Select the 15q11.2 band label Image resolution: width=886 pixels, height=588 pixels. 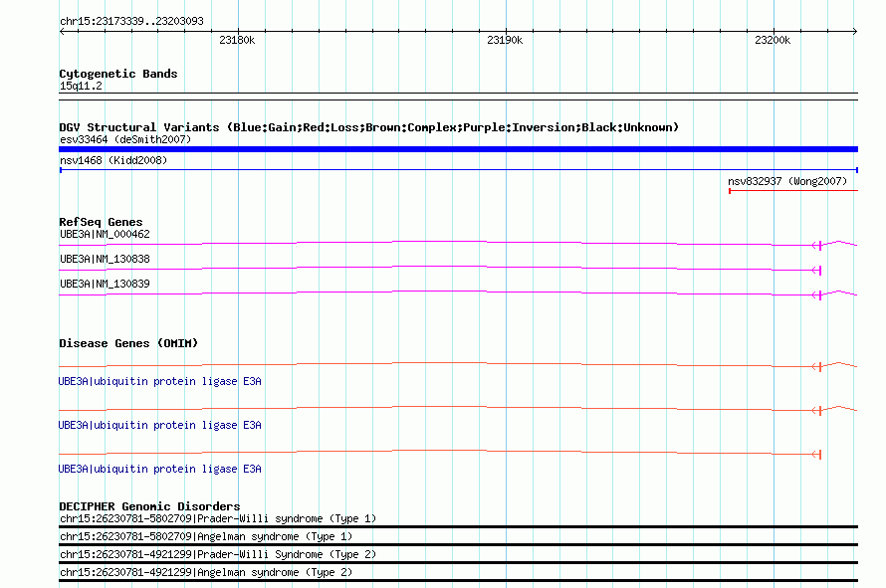(x=81, y=86)
